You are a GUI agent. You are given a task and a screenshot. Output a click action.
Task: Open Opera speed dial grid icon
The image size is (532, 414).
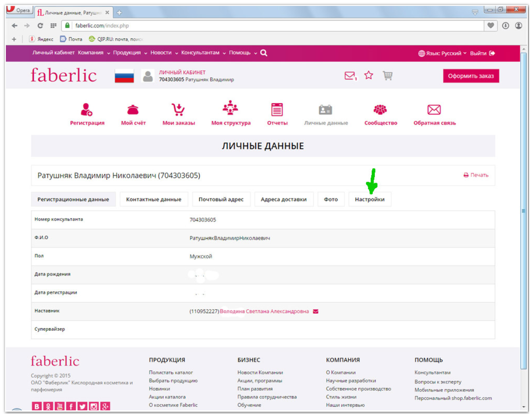point(53,25)
